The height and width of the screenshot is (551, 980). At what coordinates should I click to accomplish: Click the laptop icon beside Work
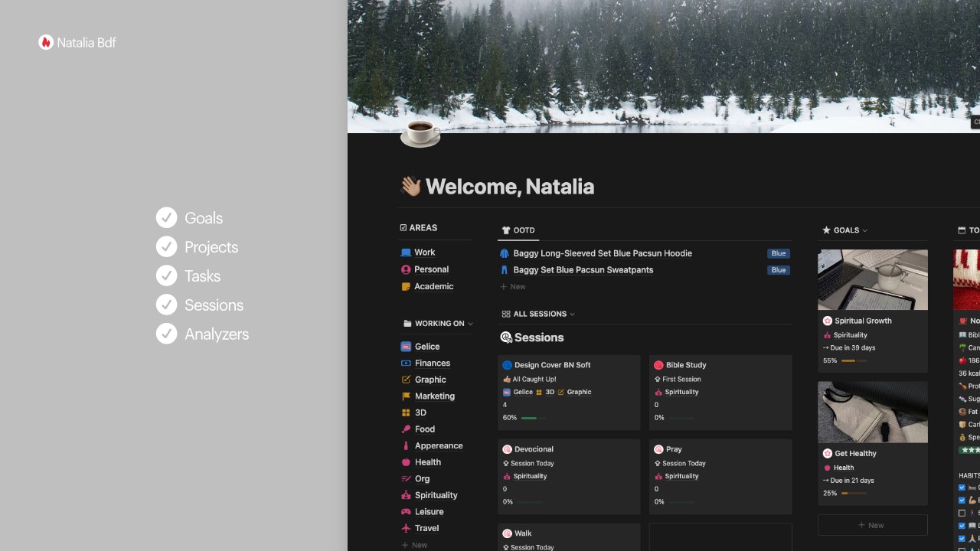[406, 253]
